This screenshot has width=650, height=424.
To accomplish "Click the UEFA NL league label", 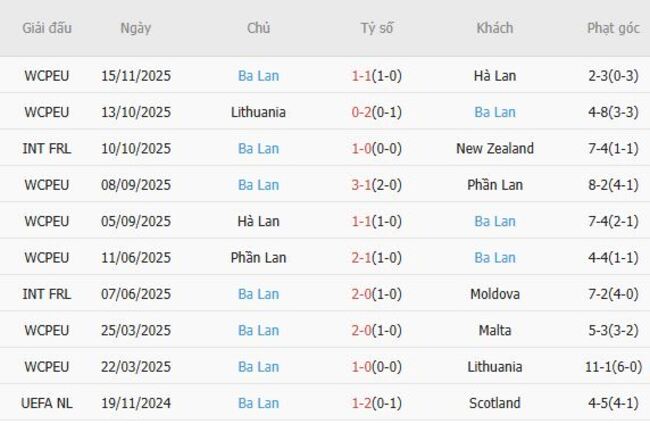I will coord(47,403).
